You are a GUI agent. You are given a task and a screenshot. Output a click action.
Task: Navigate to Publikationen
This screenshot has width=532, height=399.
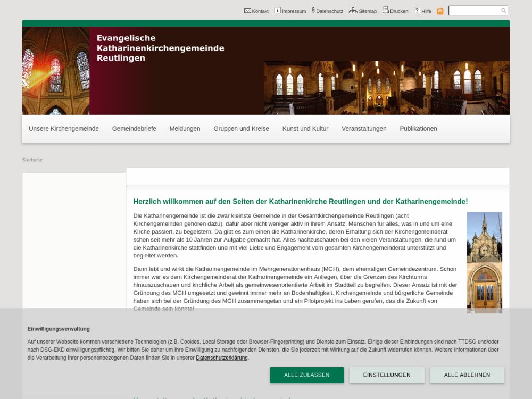[x=418, y=129]
